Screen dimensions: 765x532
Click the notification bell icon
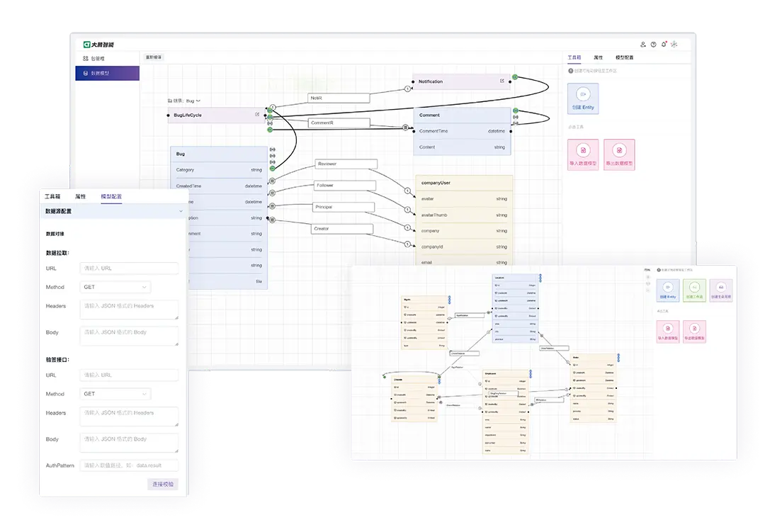[x=664, y=44]
